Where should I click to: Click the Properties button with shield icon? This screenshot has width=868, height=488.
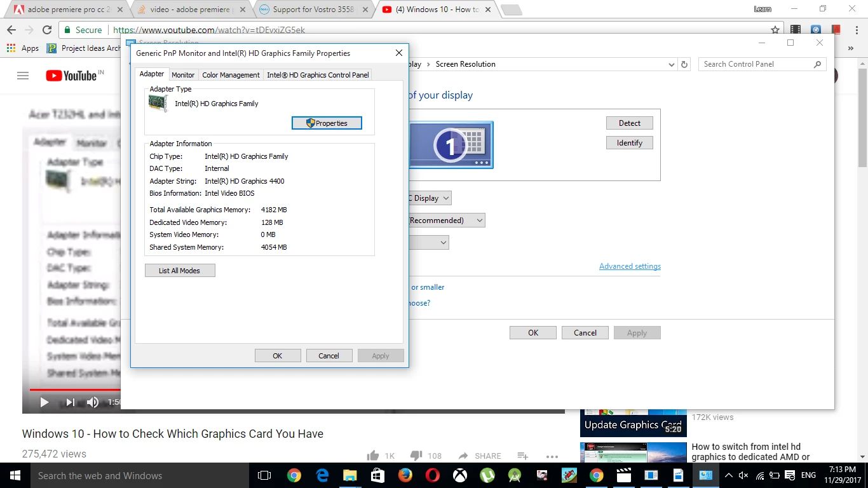(327, 123)
